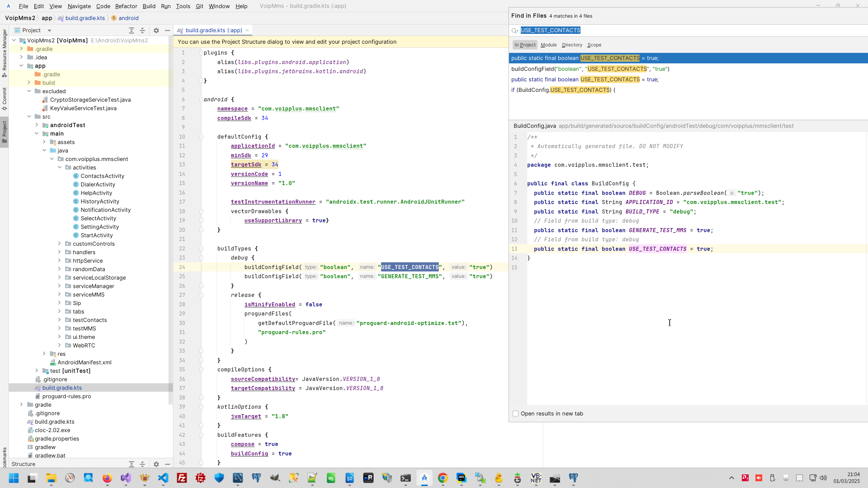The height and width of the screenshot is (488, 868).
Task: Click the Project panel settings gear icon
Action: coord(156,30)
